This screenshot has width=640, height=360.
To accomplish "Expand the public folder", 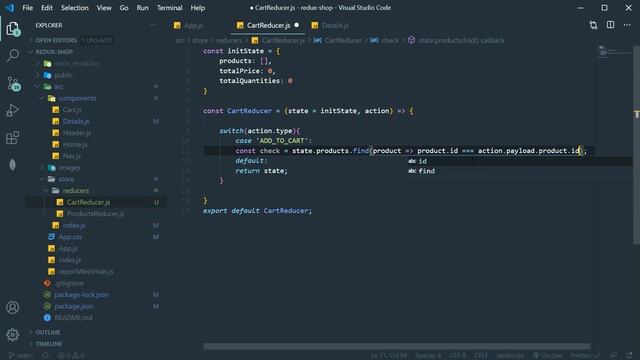I will (x=64, y=75).
